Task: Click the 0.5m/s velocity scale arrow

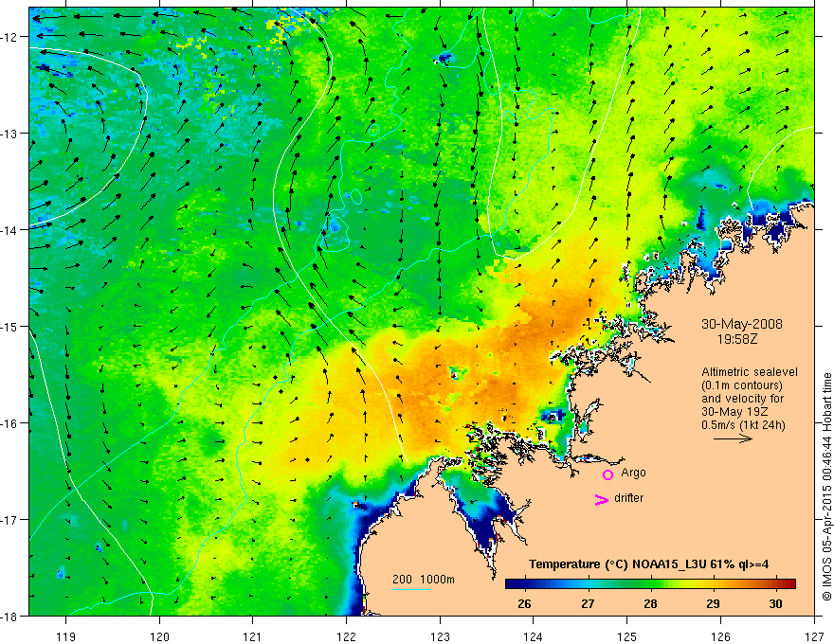Action: (733, 438)
